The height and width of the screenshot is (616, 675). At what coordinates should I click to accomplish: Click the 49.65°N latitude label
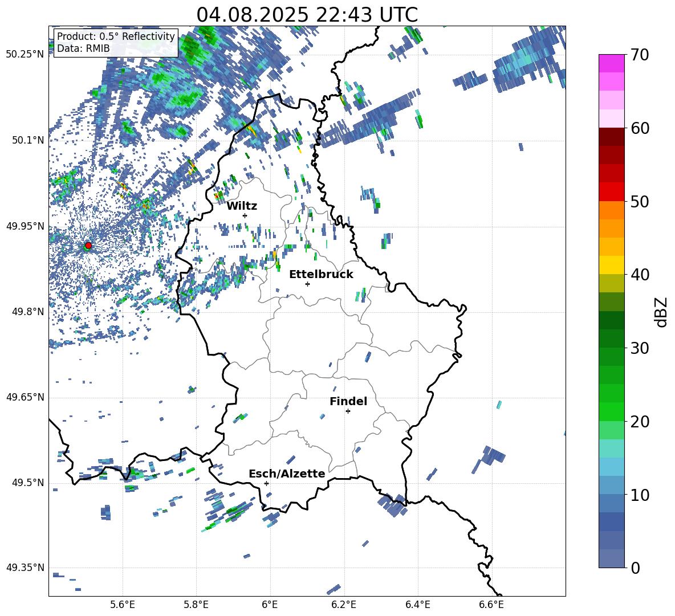click(25, 397)
